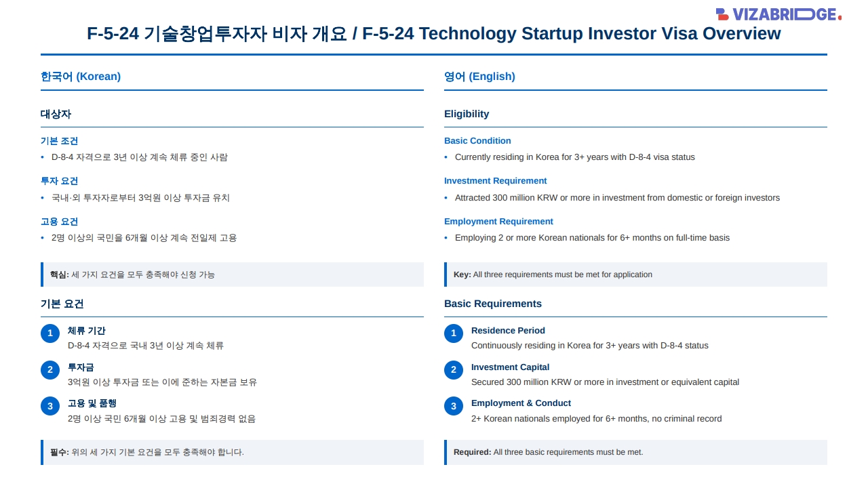Click the 핵심 callout box in Korean
Image resolution: width=868 pixels, height=488 pixels.
pos(232,274)
